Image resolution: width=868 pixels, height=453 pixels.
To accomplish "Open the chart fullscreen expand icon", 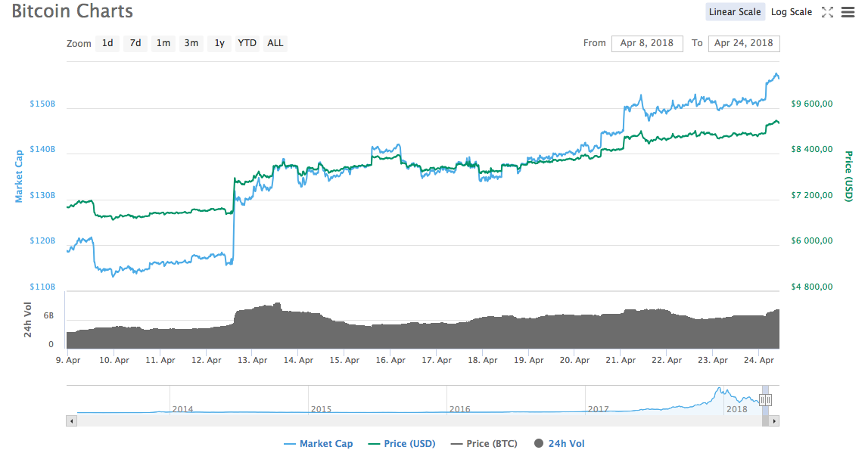I will [827, 12].
